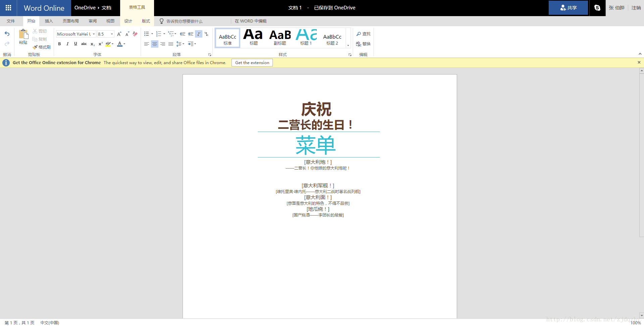644x326 pixels.
Task: Decrease paragraph indent
Action: click(x=183, y=34)
